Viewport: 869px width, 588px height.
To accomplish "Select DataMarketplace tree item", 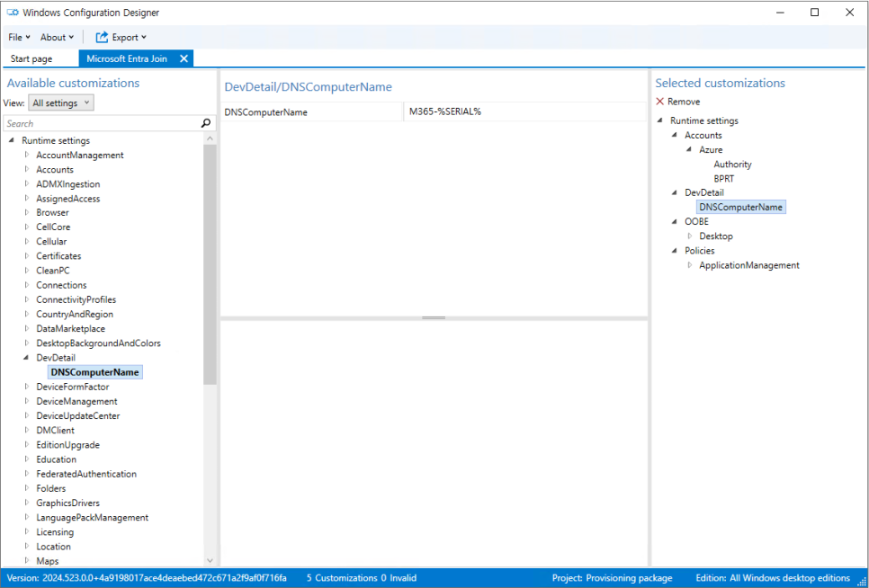I will click(x=71, y=328).
